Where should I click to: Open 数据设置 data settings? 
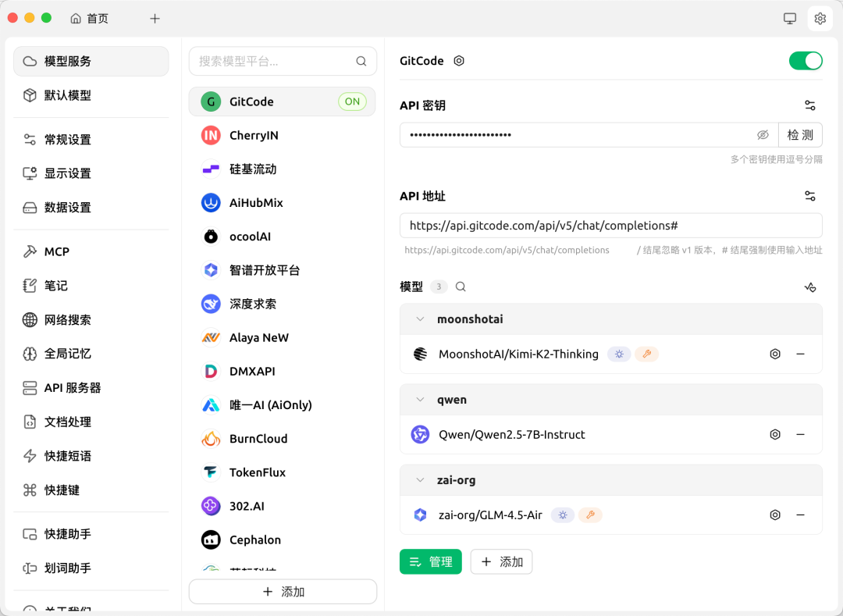click(x=91, y=208)
